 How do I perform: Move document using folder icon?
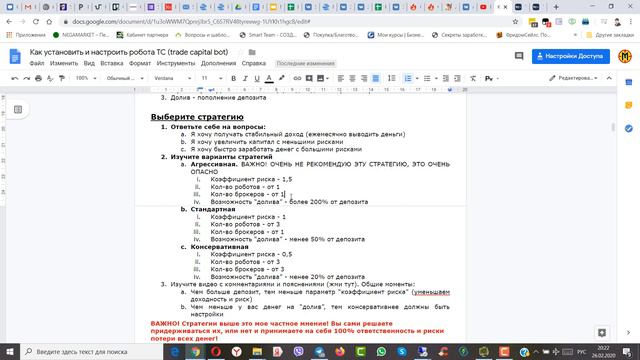click(252, 52)
